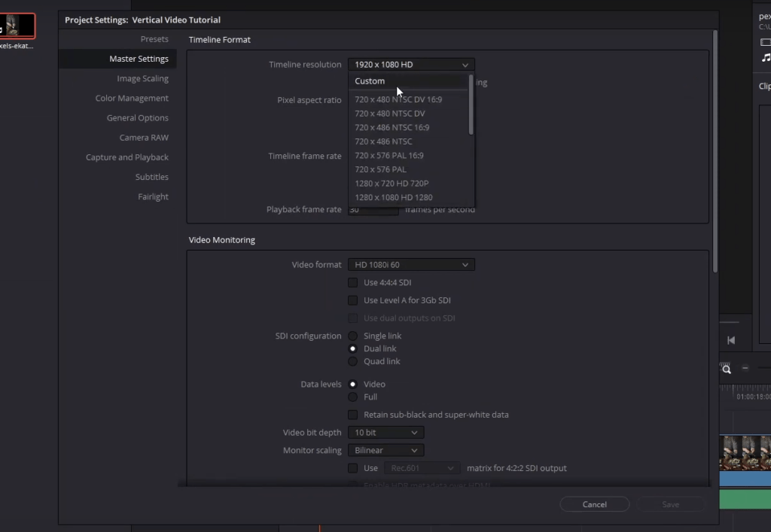
Task: Switch to Image Scaling settings
Action: (142, 78)
